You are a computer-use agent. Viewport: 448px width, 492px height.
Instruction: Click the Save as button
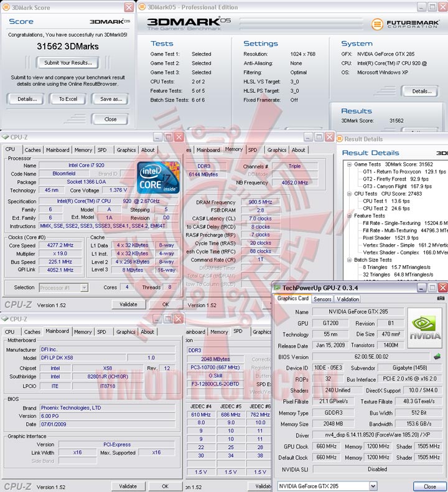click(111, 99)
